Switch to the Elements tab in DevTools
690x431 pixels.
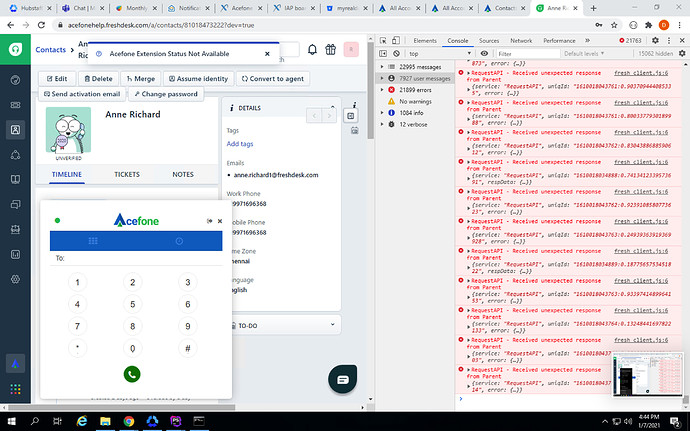coord(425,41)
